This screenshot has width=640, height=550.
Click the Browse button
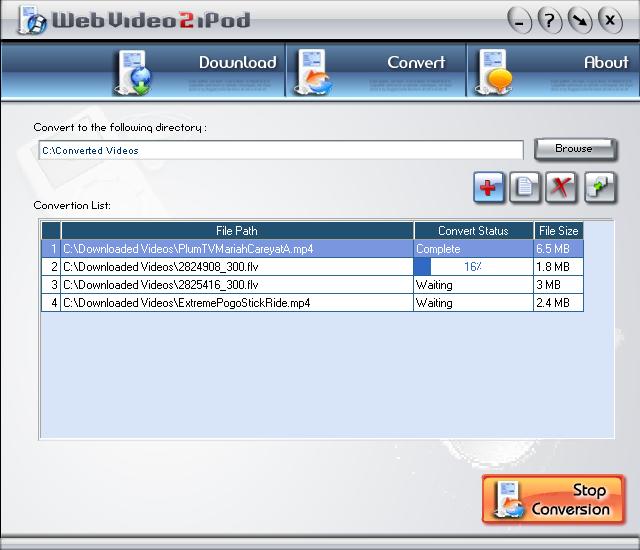click(x=576, y=149)
